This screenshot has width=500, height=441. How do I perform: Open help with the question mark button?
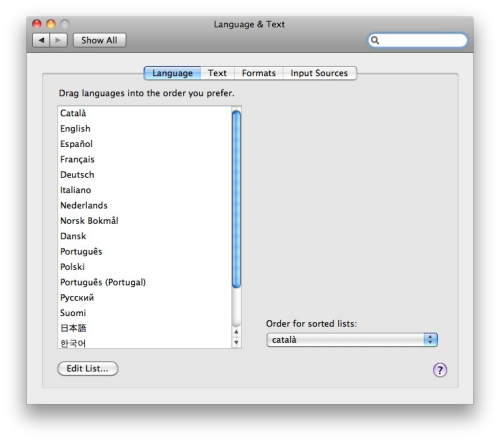pyautogui.click(x=440, y=370)
